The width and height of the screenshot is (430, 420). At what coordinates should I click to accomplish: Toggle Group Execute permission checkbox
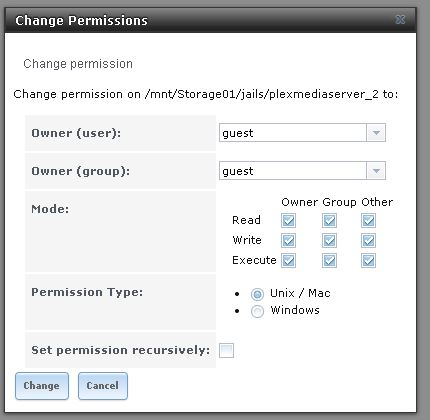[x=329, y=260]
